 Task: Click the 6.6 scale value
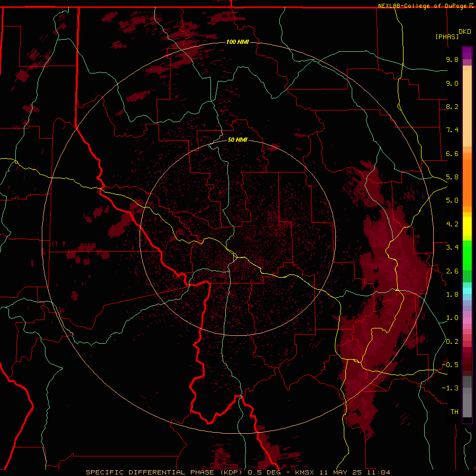452,153
